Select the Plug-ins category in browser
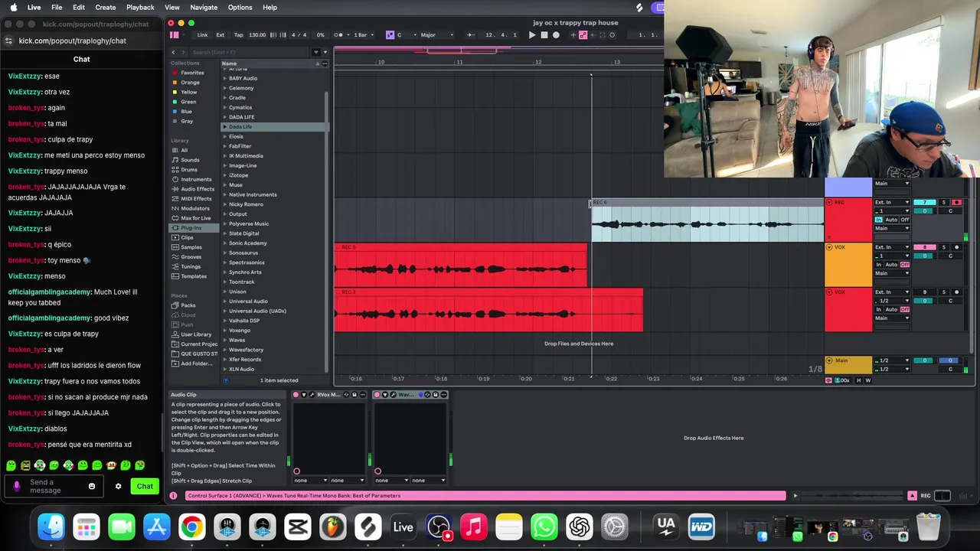 click(x=191, y=228)
